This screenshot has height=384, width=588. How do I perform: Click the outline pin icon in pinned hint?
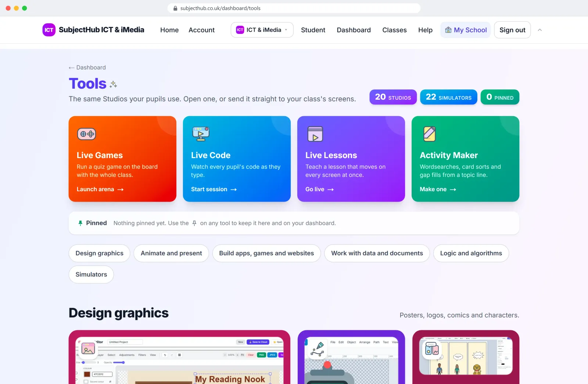pos(194,223)
